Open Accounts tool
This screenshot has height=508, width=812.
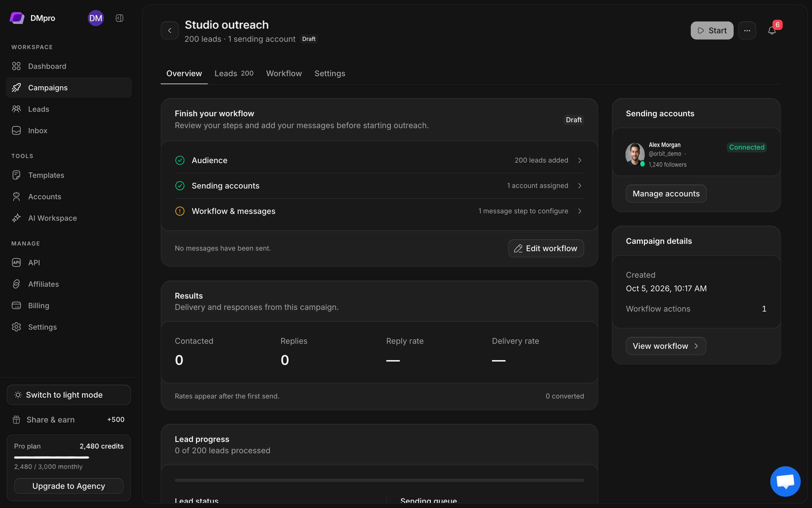coord(69,196)
